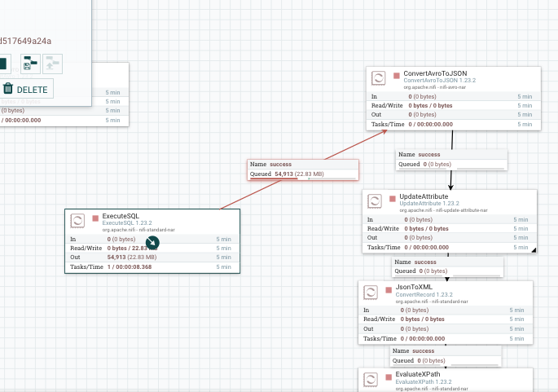
Task: Click the JsonToXML processor icon
Action: [x=371, y=293]
